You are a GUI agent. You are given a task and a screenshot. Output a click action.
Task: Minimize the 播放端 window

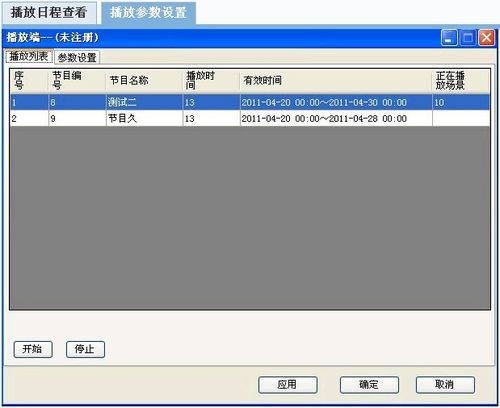pos(449,38)
